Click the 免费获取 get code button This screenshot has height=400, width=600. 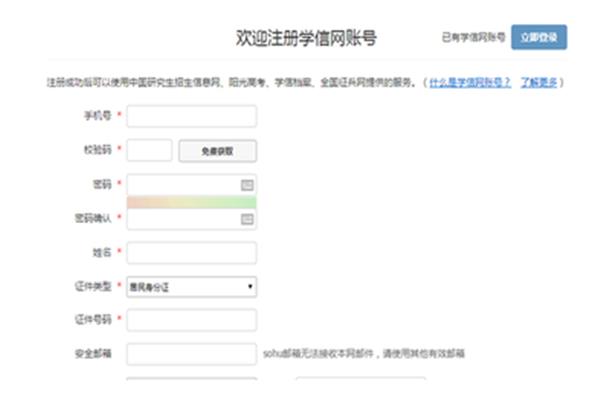[217, 151]
